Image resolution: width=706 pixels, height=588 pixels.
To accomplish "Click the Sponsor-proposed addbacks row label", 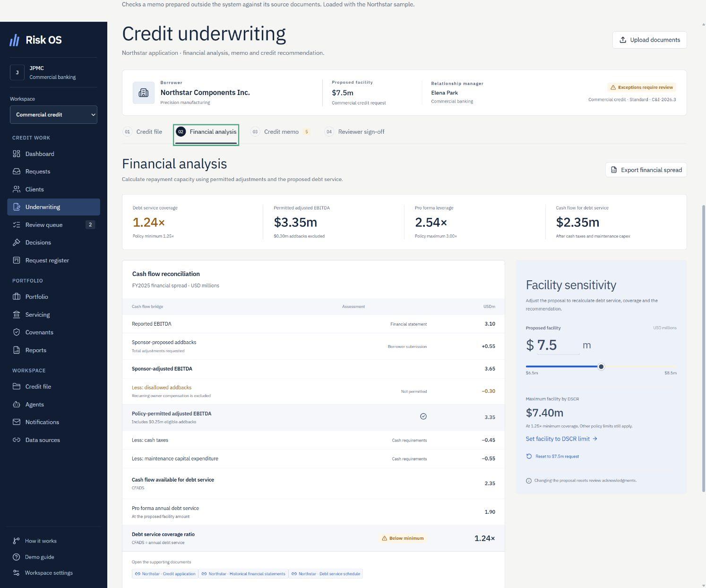I will 164,342.
